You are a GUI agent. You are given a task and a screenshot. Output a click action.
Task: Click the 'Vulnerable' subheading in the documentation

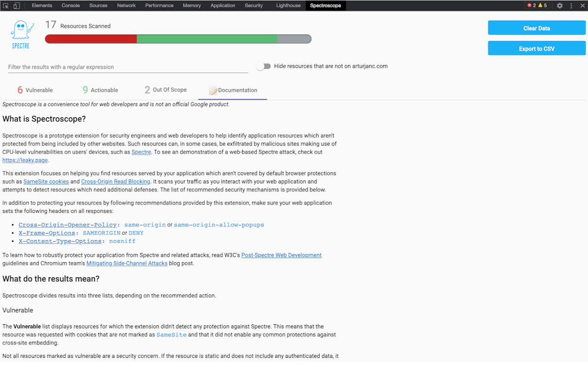[18, 310]
